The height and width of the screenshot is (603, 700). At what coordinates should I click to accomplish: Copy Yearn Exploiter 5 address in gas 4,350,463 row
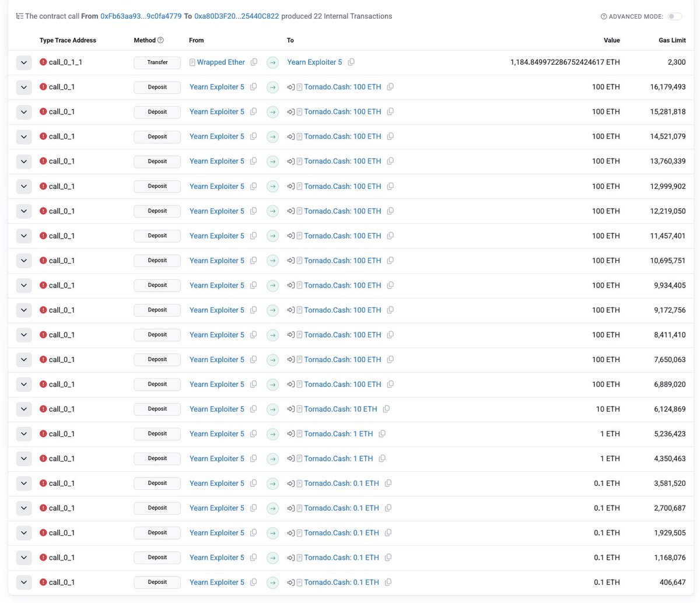coord(253,458)
